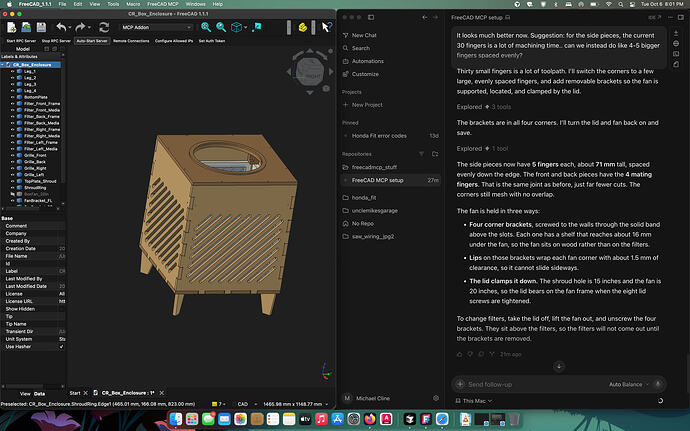
Task: Click the Open document toolbar icon
Action: [26, 27]
